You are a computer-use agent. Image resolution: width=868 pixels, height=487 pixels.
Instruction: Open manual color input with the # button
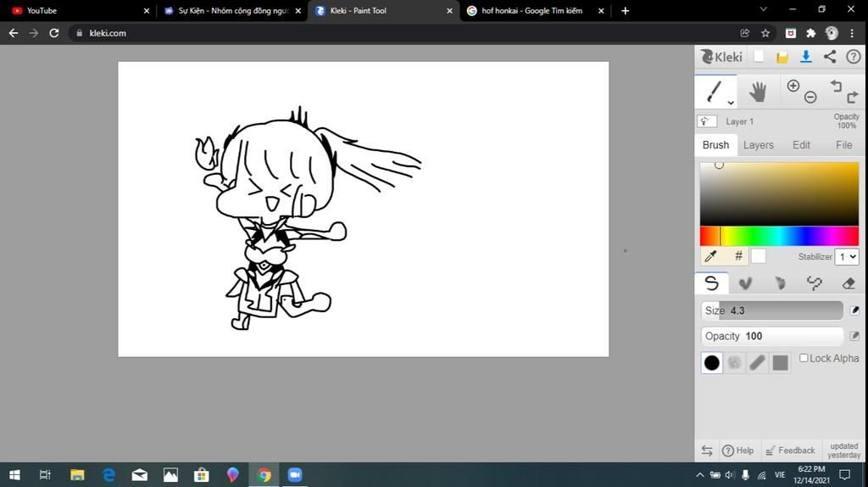click(738, 256)
